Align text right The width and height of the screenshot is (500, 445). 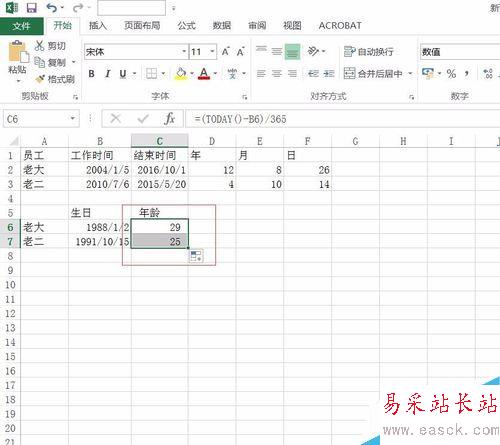tap(292, 73)
